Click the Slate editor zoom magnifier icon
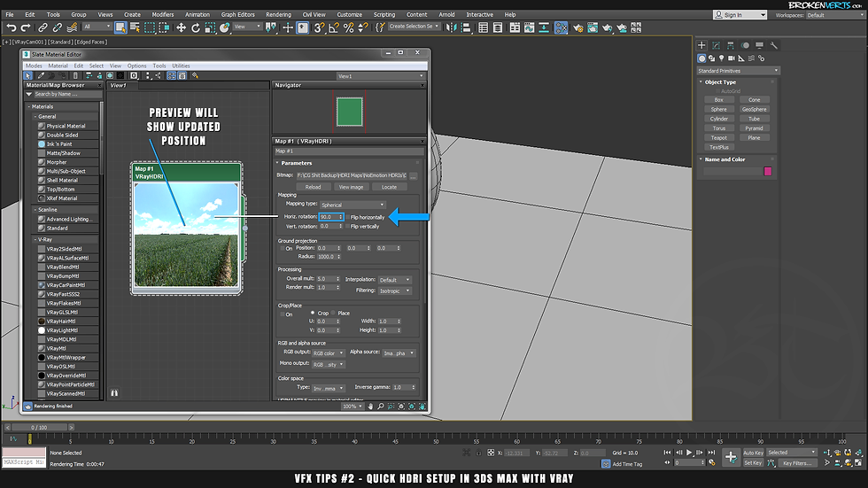The height and width of the screenshot is (488, 868). (x=380, y=407)
